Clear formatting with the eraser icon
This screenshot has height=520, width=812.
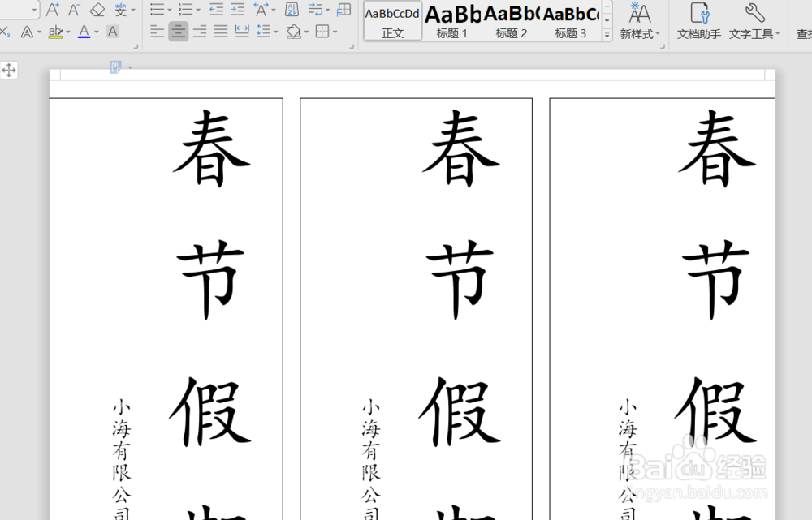[97, 10]
